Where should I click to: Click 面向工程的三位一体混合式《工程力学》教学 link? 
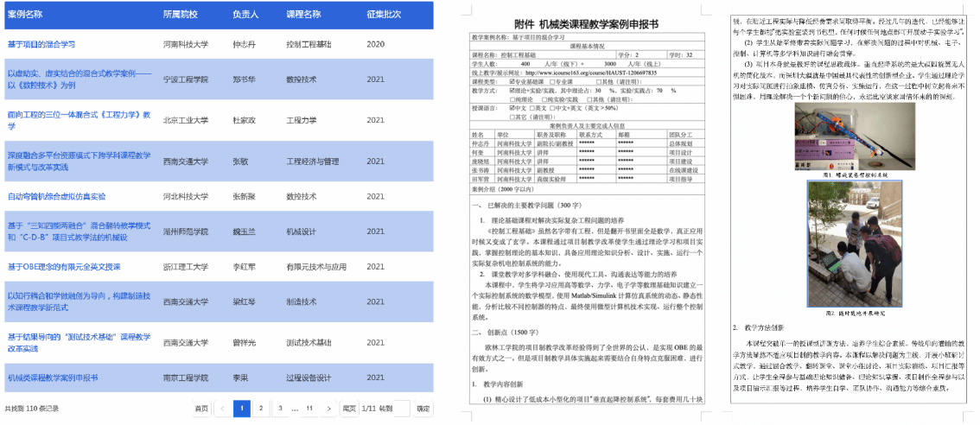click(x=79, y=115)
